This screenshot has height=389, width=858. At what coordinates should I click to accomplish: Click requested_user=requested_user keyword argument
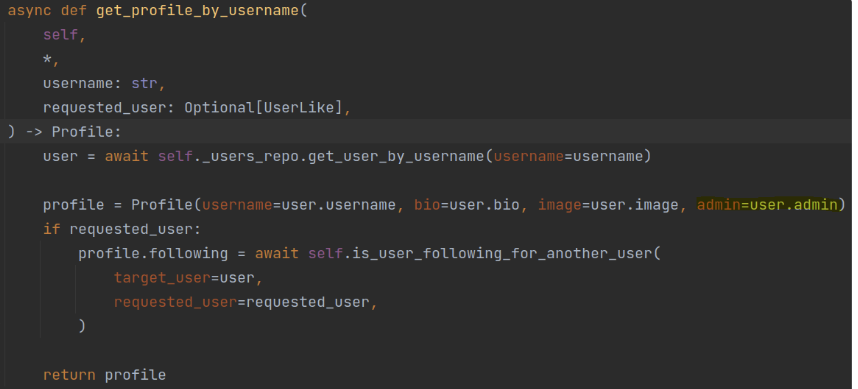point(241,302)
